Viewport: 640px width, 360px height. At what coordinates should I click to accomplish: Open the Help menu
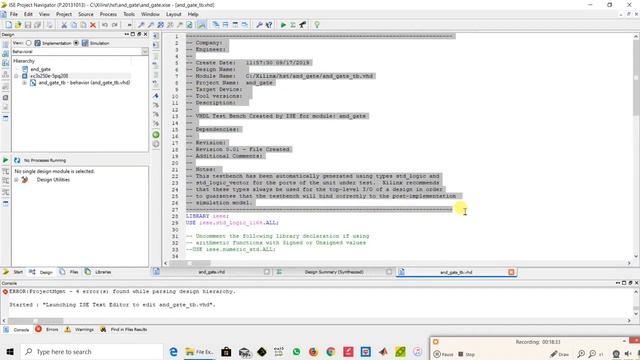click(193, 14)
